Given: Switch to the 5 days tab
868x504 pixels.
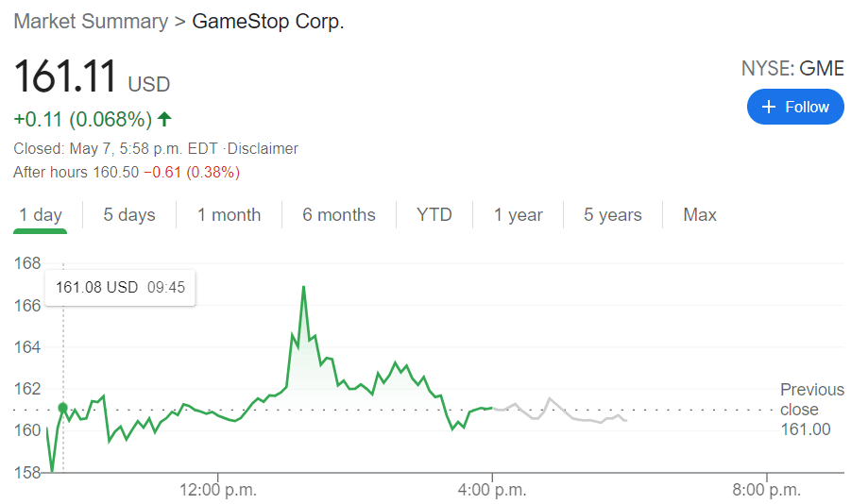Looking at the screenshot, I should [x=129, y=215].
